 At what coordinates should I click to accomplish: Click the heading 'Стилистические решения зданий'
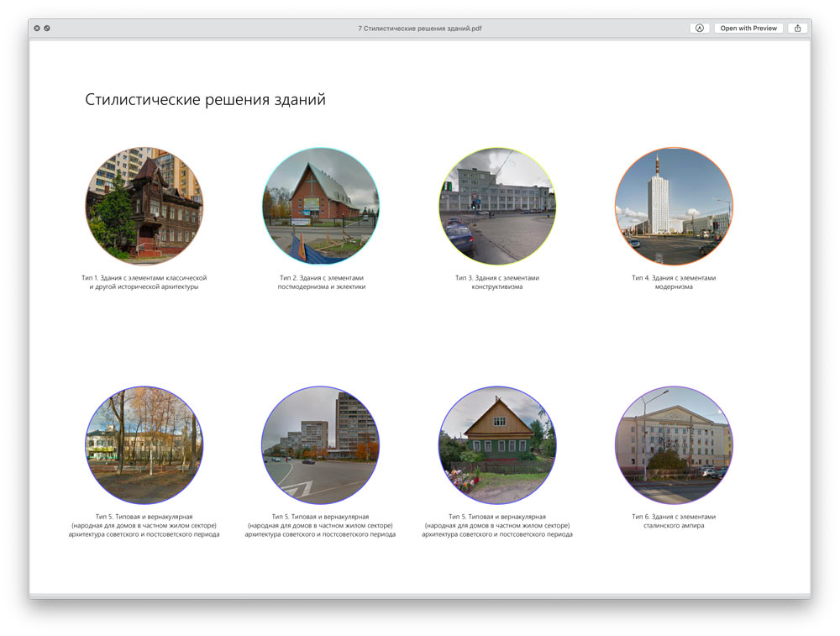[205, 100]
